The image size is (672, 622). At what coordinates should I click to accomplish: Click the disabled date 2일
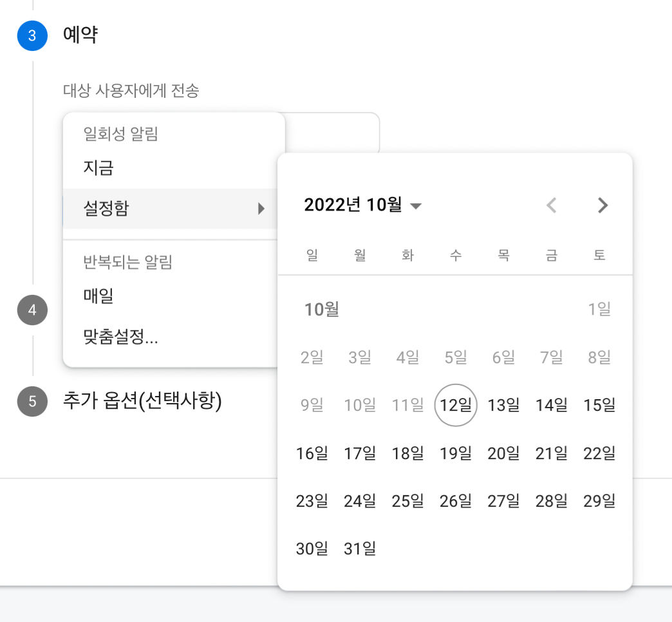click(312, 357)
